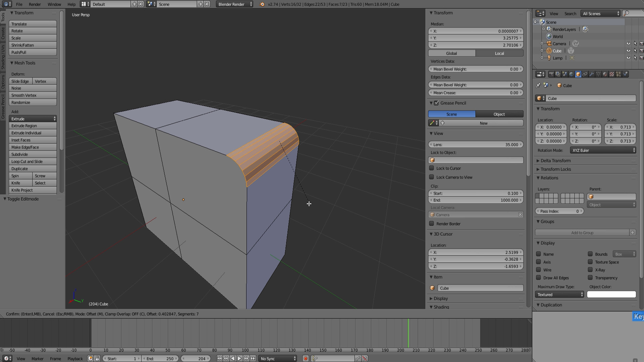This screenshot has width=644, height=362.
Task: Open Render properties camera icon
Action: [552, 74]
